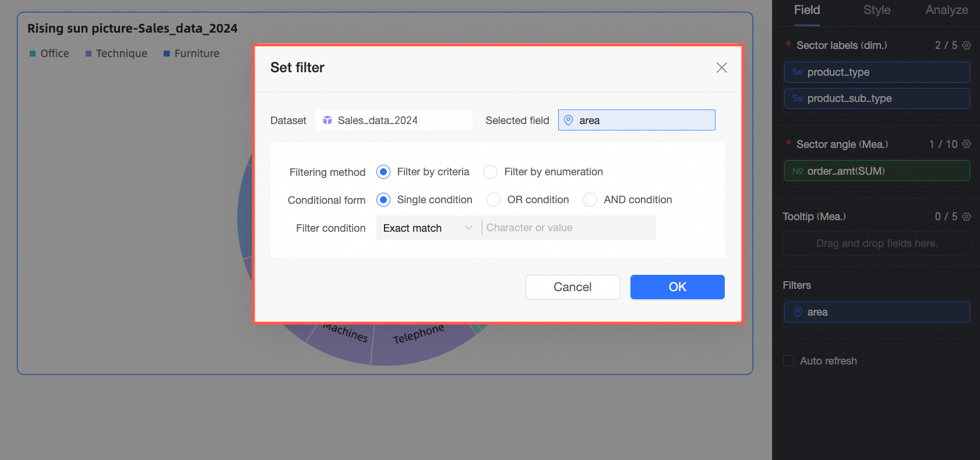Click number icon on order_amt(SUM) field

tap(798, 171)
